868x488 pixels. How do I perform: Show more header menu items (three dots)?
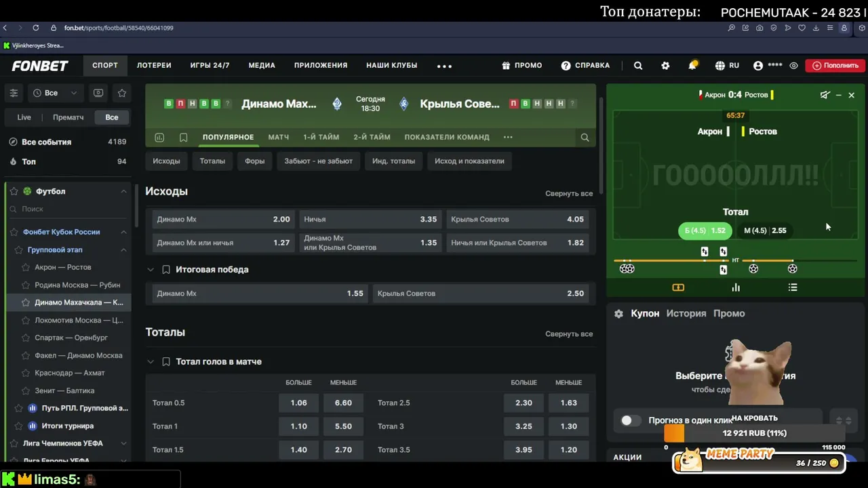[444, 66]
